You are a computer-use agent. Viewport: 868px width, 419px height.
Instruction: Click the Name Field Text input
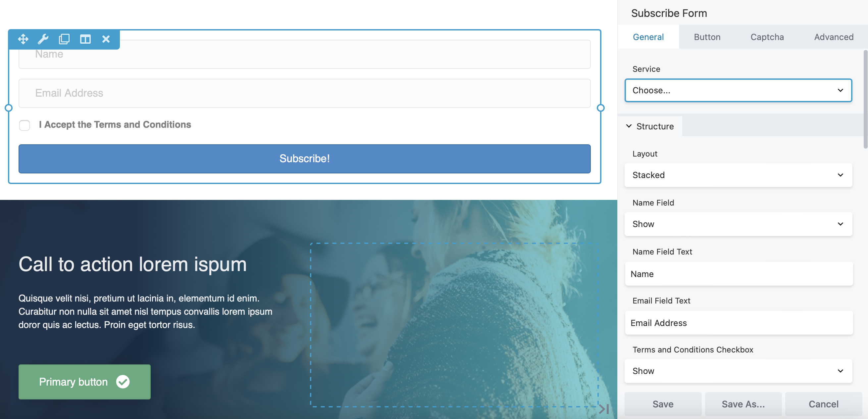(x=739, y=273)
